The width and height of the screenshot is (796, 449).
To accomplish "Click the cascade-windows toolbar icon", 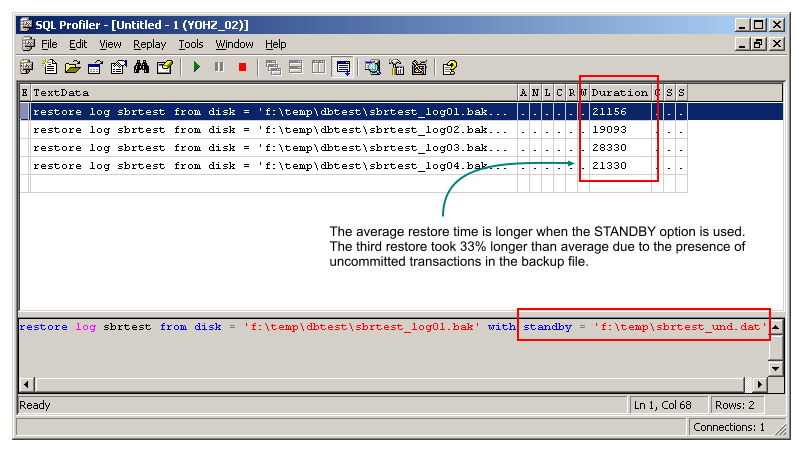I will coord(273,67).
